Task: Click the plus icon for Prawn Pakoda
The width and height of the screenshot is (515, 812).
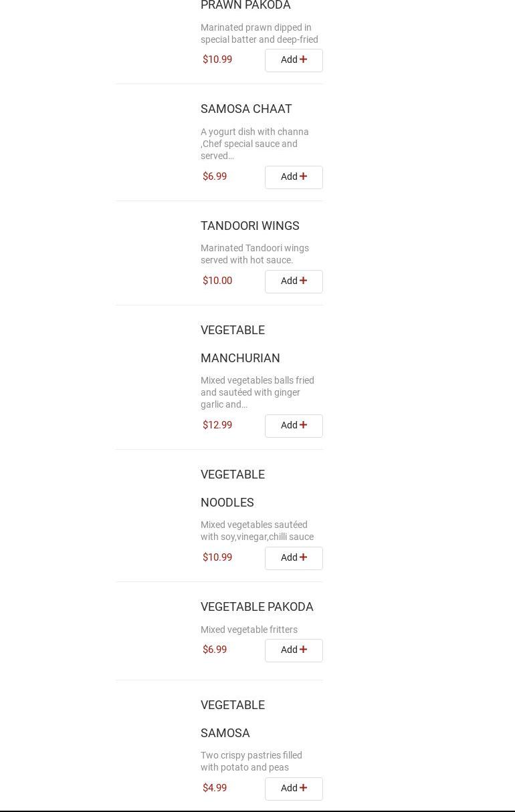Action: pos(304,59)
